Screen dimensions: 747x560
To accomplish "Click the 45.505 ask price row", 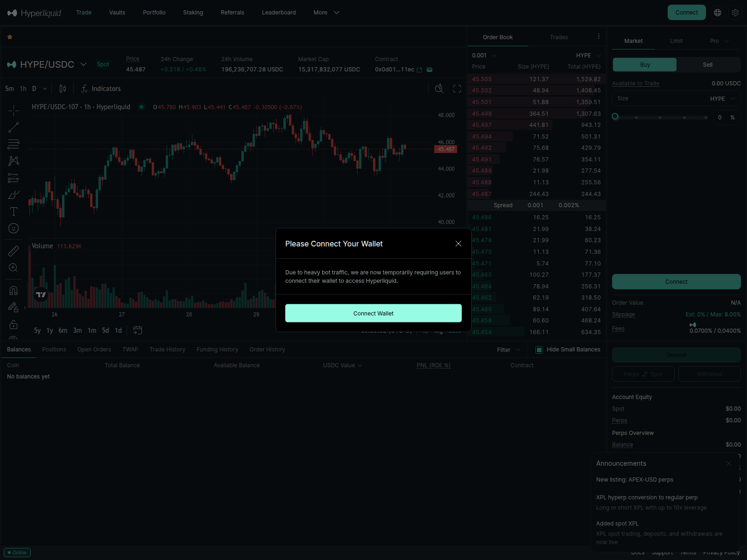I will [536, 79].
